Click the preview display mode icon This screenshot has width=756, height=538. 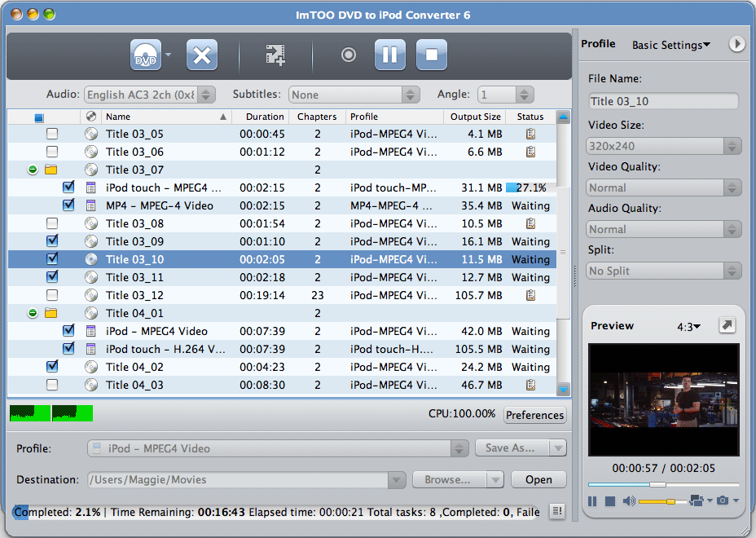tap(697, 501)
